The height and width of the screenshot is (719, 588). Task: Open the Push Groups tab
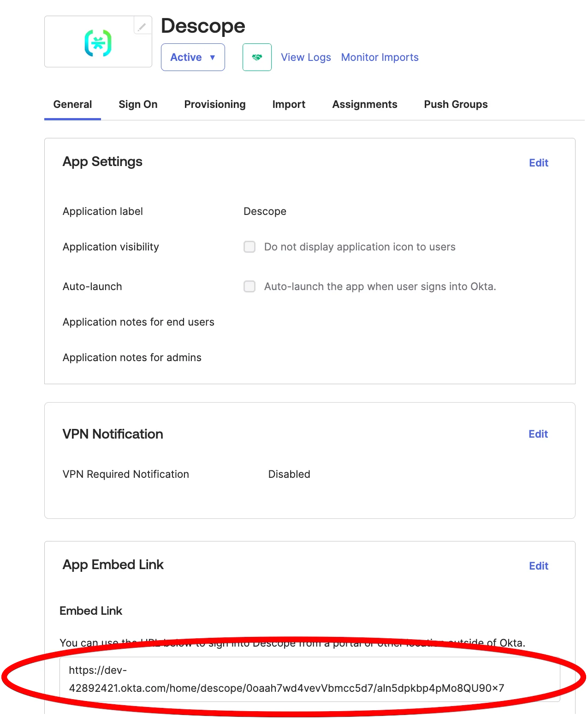[455, 104]
